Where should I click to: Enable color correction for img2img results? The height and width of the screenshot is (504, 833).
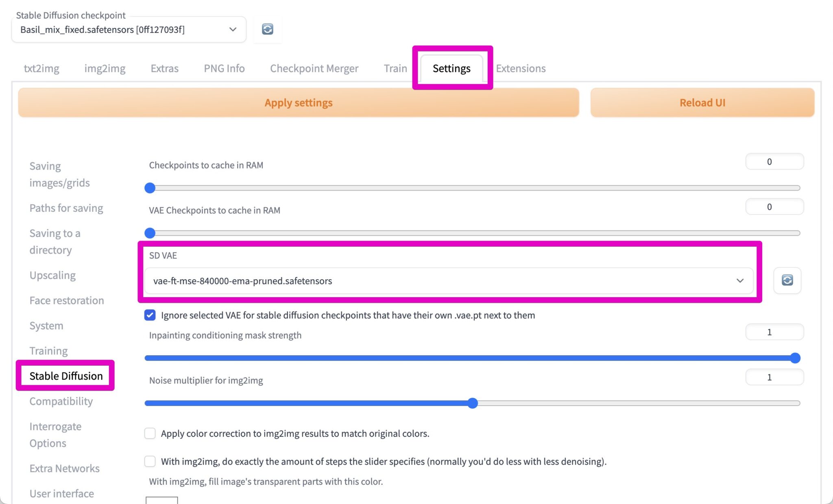(x=150, y=433)
